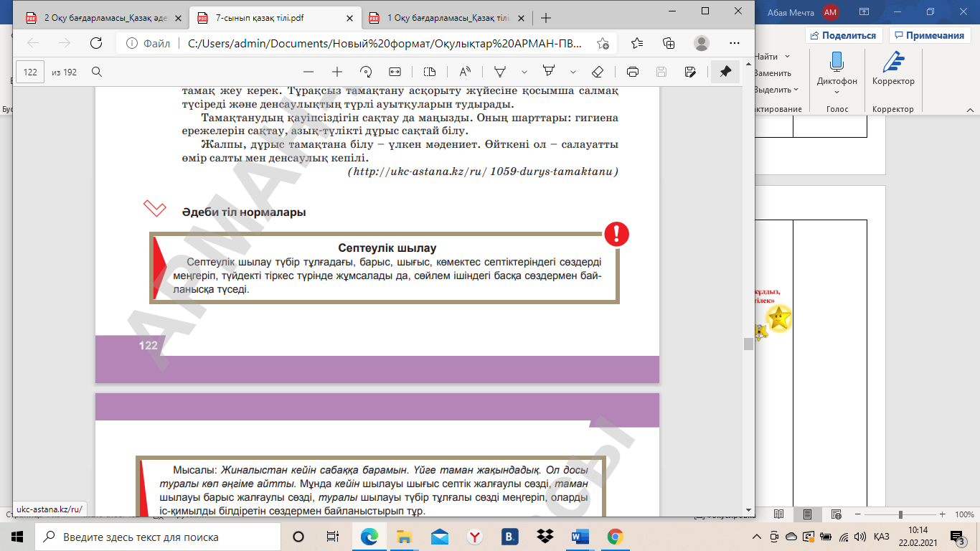Click Поделиться button in Word
The height and width of the screenshot is (551, 980).
point(843,35)
